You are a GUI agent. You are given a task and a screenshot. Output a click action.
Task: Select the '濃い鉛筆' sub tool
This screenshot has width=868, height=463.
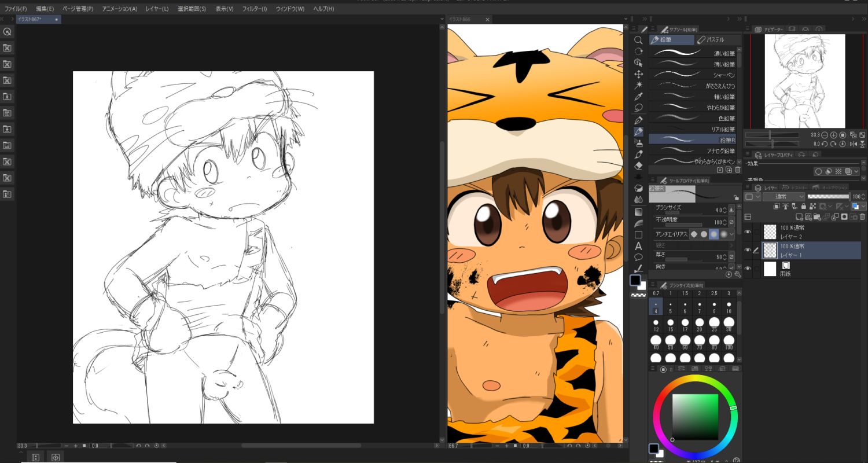(693, 53)
